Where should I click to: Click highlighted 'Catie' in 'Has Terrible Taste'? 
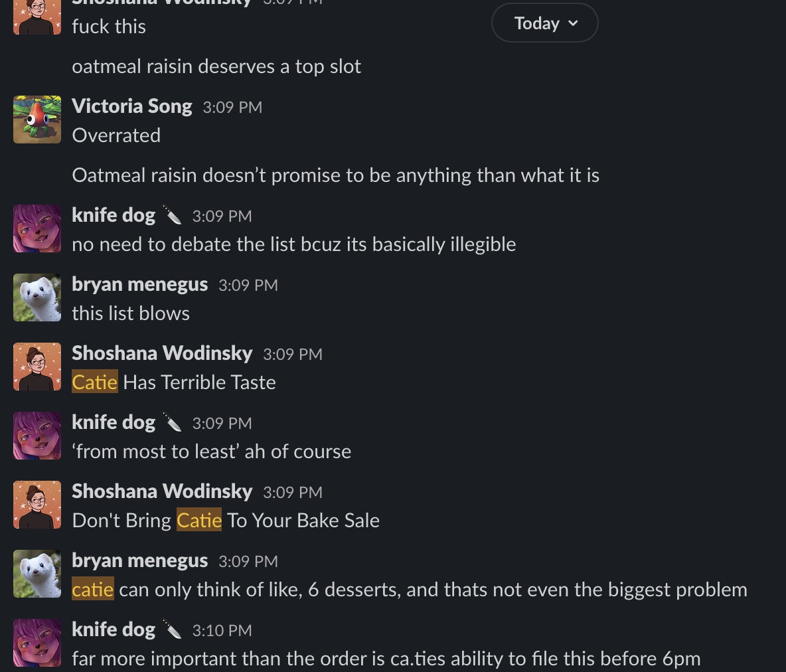[94, 382]
